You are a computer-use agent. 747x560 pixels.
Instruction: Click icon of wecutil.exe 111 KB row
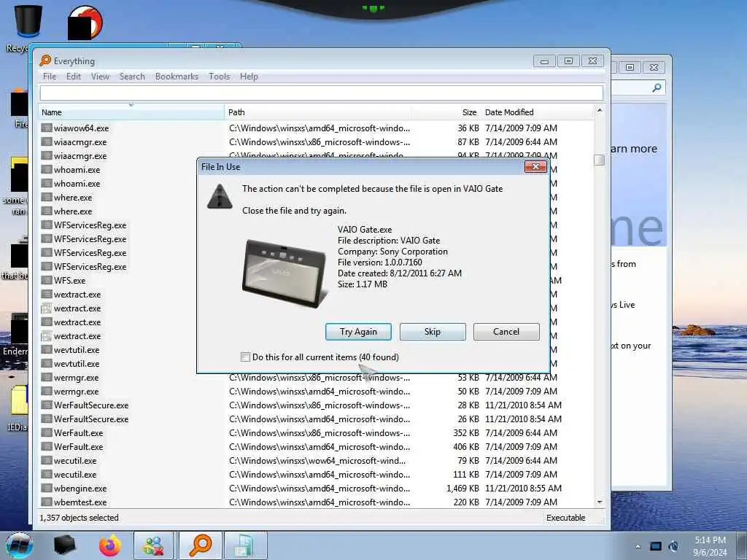(x=46, y=474)
